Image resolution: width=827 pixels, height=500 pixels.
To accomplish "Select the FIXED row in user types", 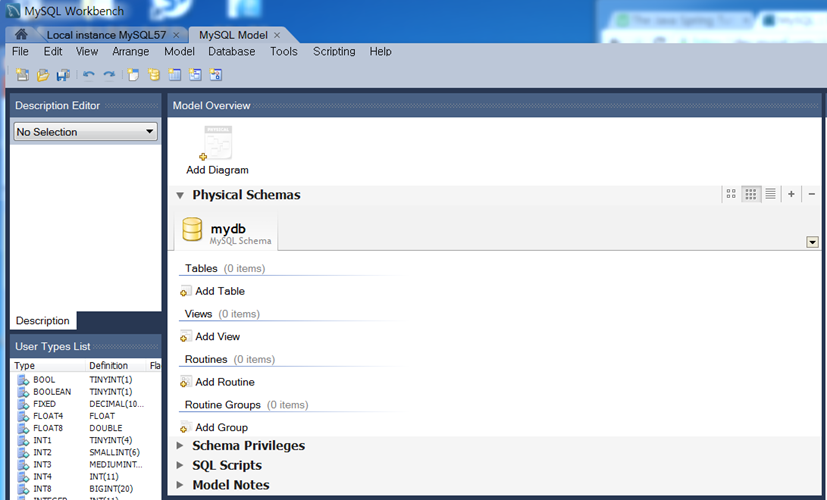I will click(86, 404).
